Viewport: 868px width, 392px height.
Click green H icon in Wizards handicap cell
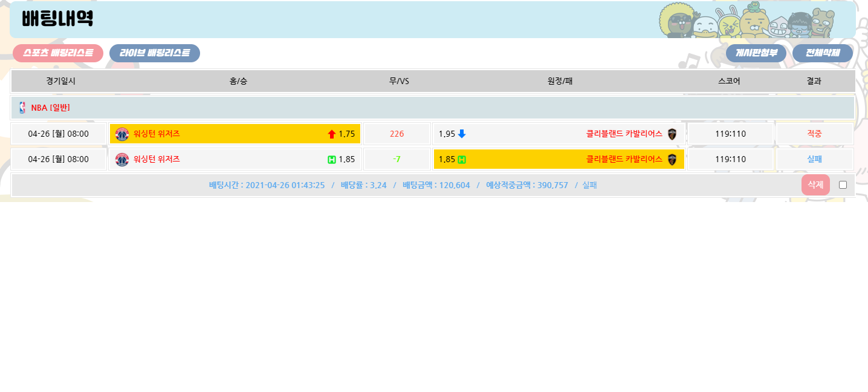331,160
